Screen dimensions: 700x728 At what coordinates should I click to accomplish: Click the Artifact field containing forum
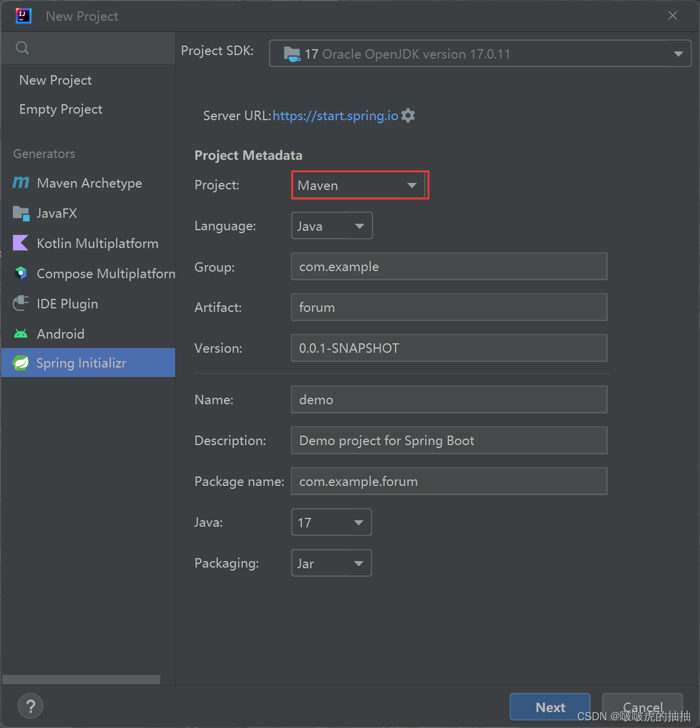click(449, 307)
